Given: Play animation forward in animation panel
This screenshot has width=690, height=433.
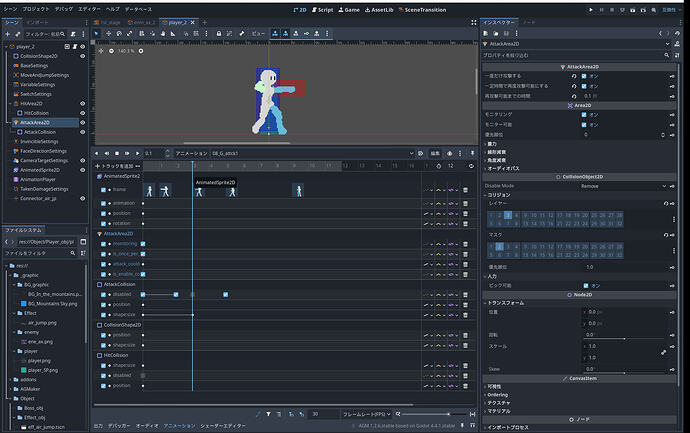Looking at the screenshot, I should pos(137,153).
